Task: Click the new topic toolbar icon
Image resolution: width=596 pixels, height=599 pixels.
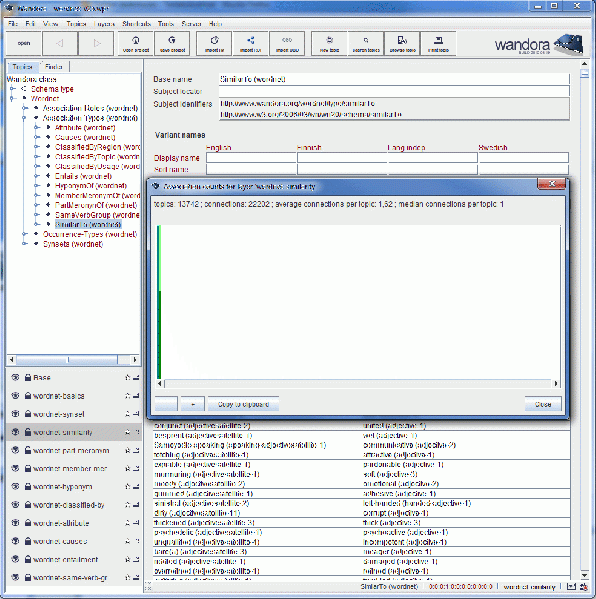Action: click(329, 43)
